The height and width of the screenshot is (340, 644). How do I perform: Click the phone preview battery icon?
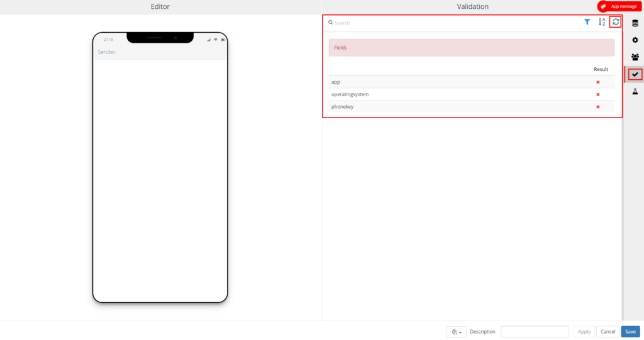click(223, 40)
